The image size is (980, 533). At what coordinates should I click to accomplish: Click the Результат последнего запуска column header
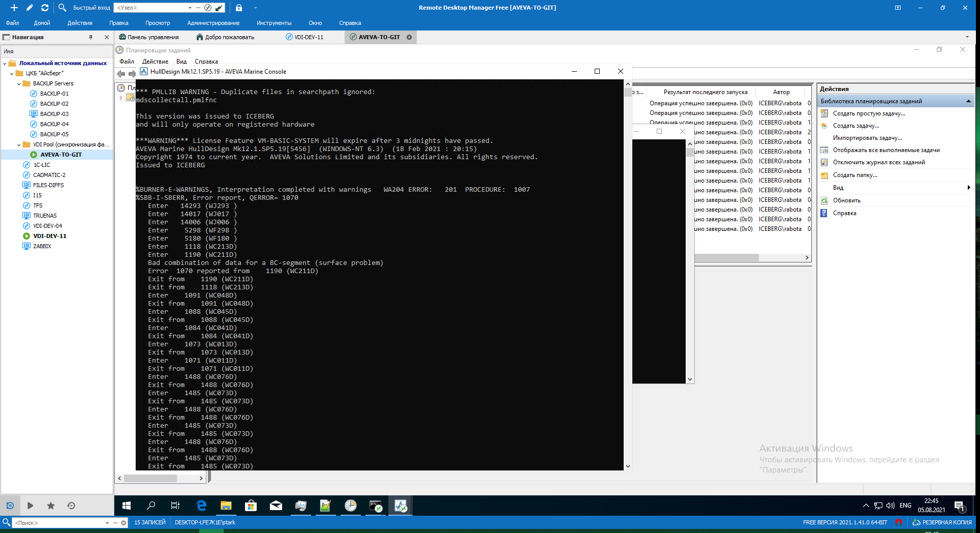tap(705, 92)
